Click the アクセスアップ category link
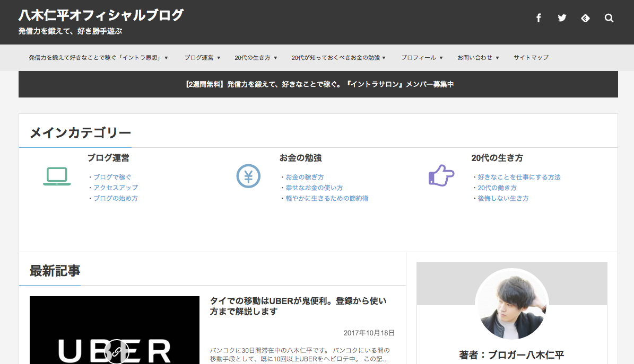634x364 pixels. tap(116, 188)
